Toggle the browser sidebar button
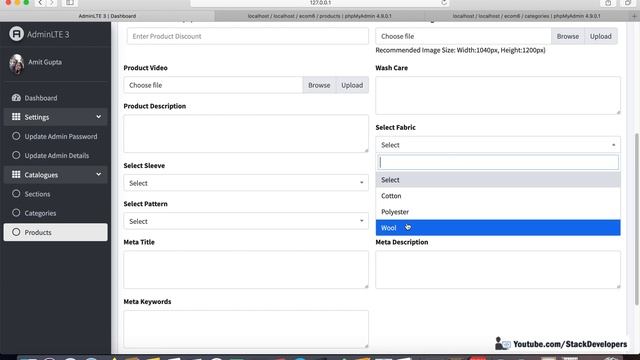Screen dimensions: 640x360 [x=70, y=3]
